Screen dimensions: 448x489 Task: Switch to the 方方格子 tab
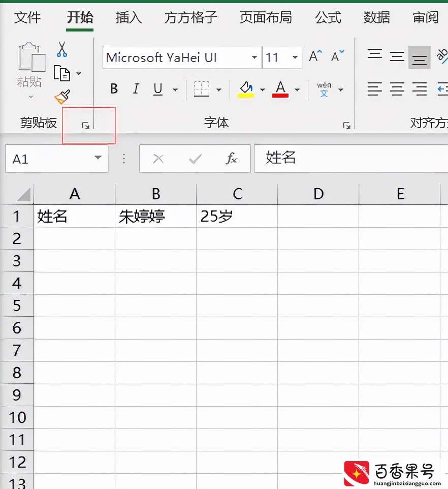tap(190, 17)
